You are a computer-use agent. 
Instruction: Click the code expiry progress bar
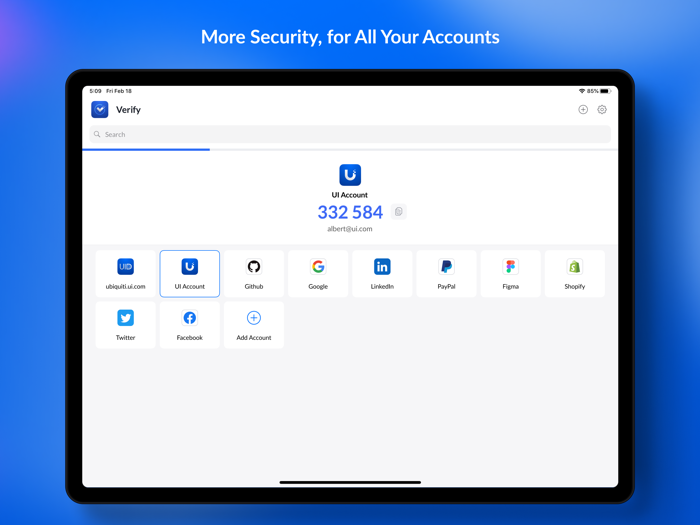350,150
